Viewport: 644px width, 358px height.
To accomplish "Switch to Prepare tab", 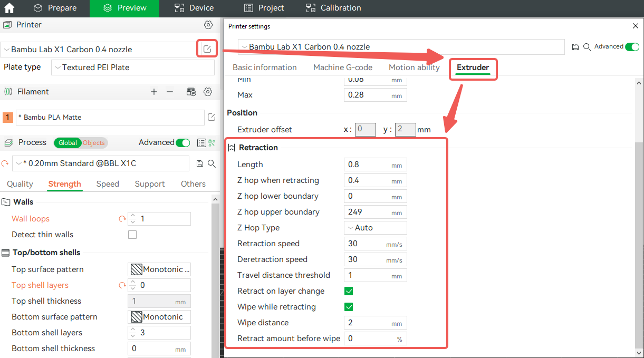I will click(x=54, y=8).
